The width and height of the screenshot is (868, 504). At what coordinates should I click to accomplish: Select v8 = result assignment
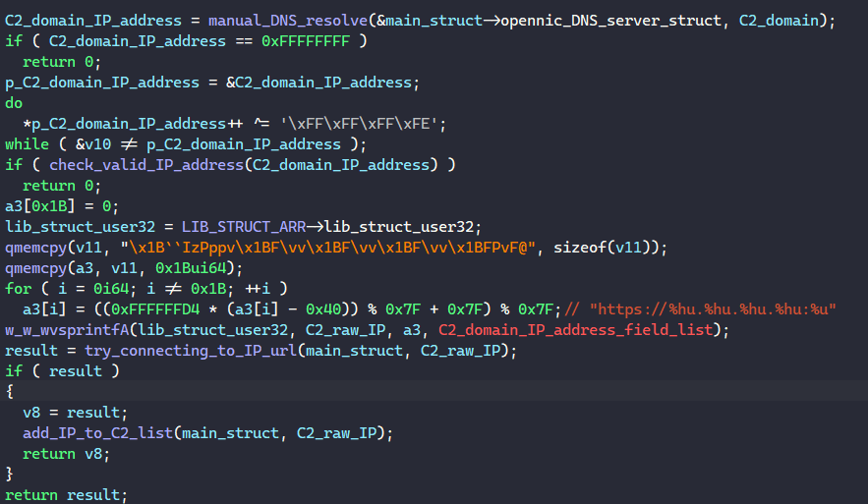coord(76,413)
